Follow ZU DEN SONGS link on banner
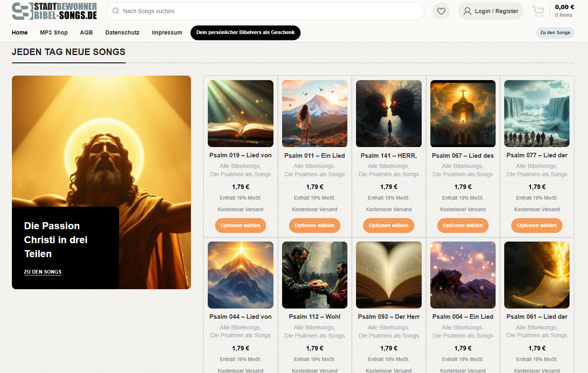 point(43,272)
